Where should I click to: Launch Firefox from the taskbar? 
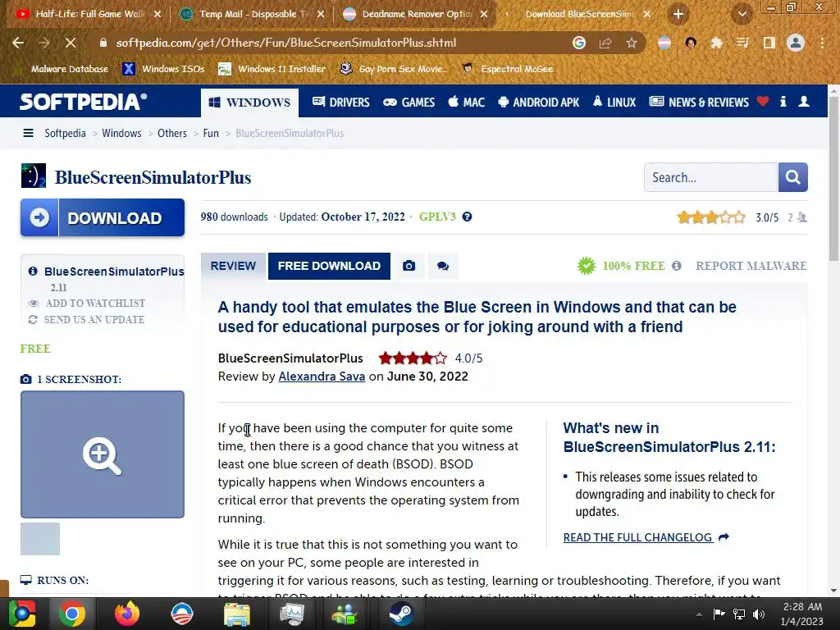127,614
